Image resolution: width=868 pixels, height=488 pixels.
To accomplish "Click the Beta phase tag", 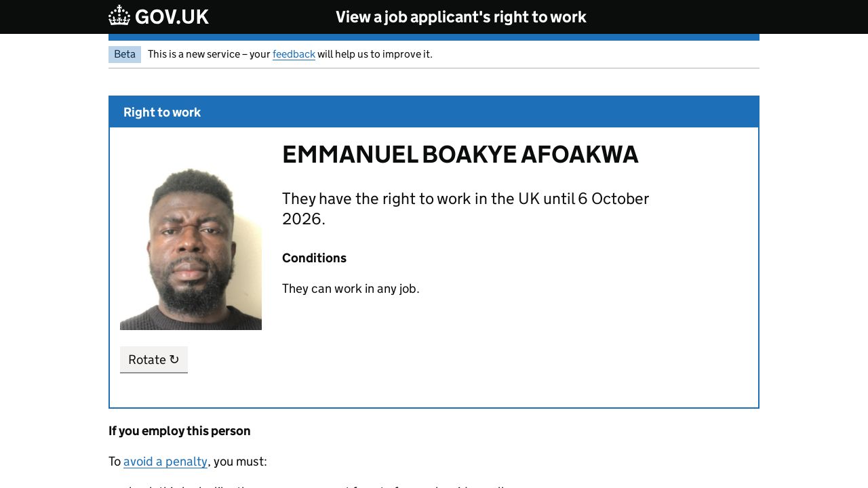I will [125, 54].
